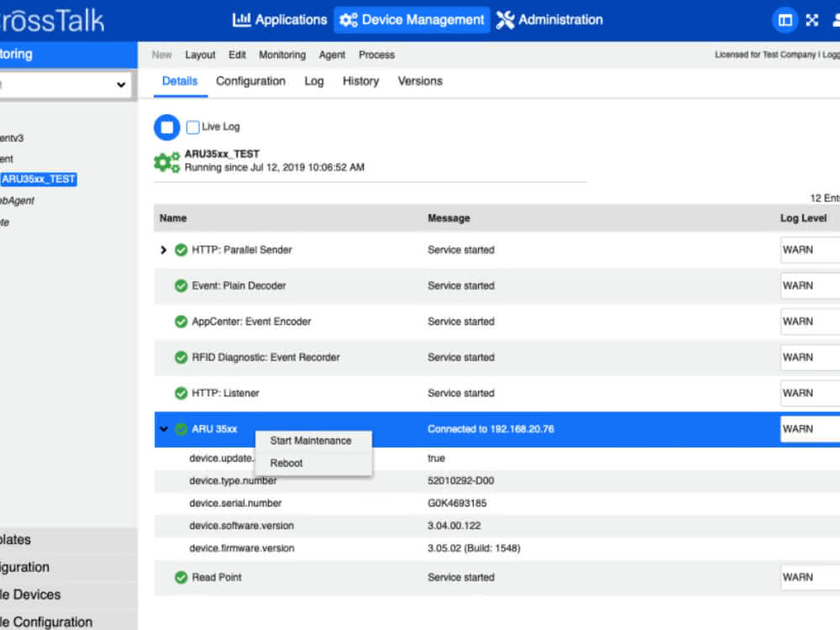The height and width of the screenshot is (630, 840).
Task: Open the lates sidebar section
Action: coord(69,540)
